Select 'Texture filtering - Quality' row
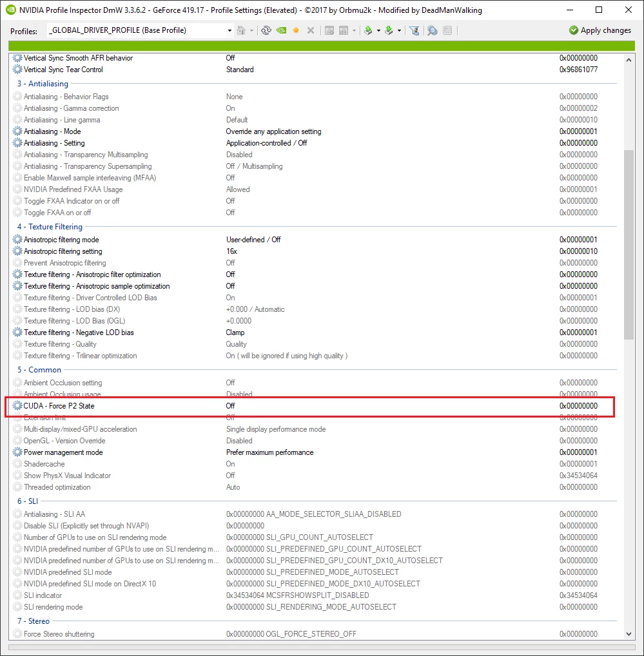Screen dimensions: 644x656 314,344
